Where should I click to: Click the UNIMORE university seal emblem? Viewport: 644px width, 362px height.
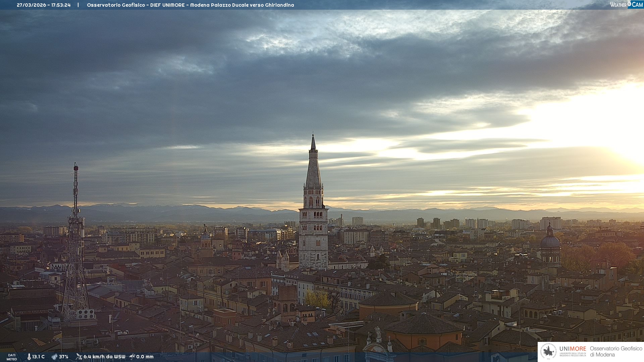coord(548,352)
